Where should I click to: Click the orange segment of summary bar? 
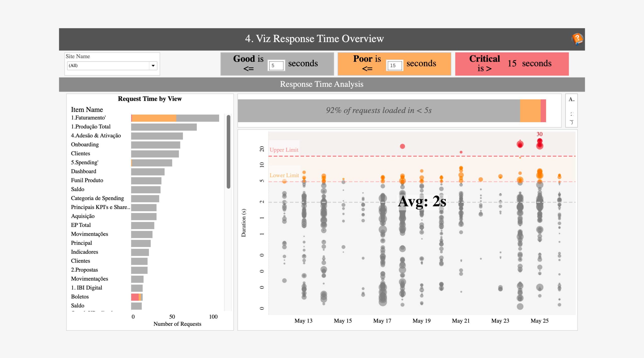pos(530,111)
